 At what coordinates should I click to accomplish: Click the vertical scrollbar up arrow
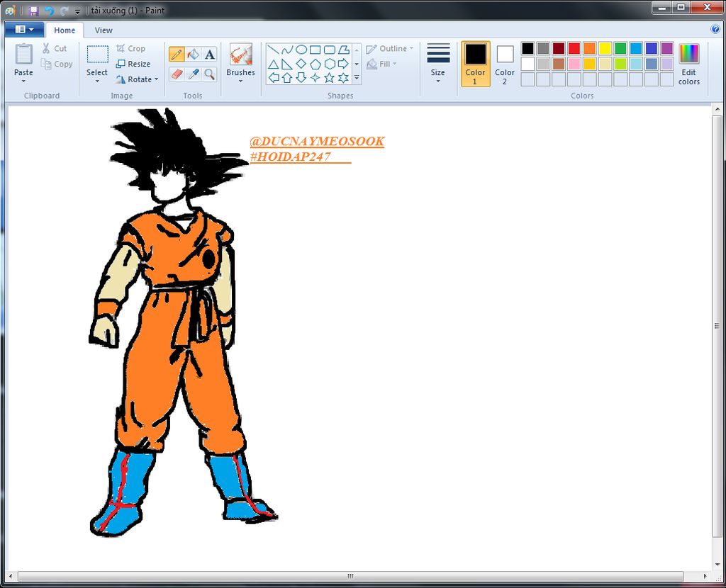(717, 110)
